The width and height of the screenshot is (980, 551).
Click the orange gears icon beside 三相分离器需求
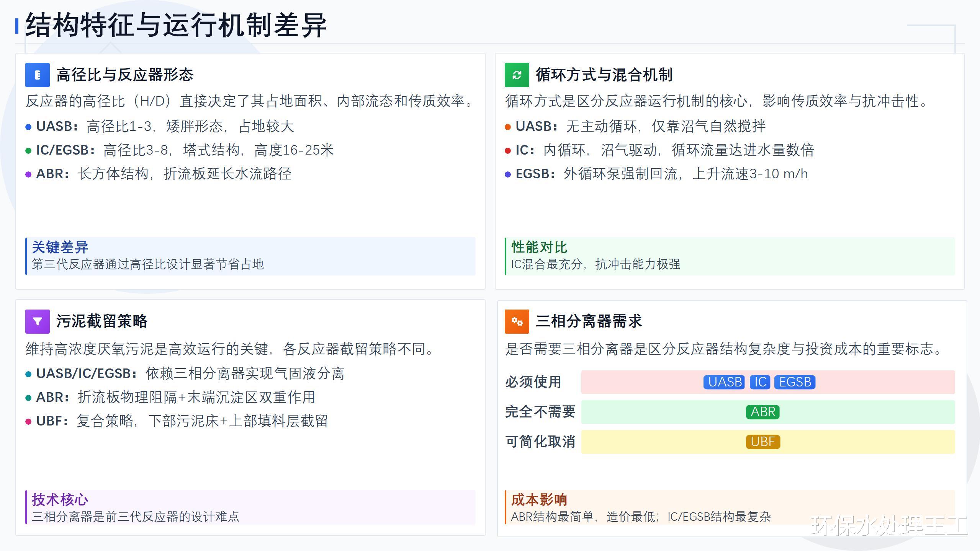pyautogui.click(x=517, y=321)
